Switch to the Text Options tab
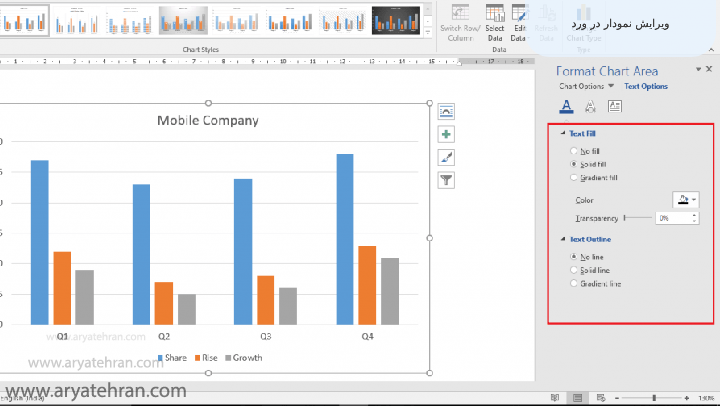The height and width of the screenshot is (406, 720). tap(646, 87)
